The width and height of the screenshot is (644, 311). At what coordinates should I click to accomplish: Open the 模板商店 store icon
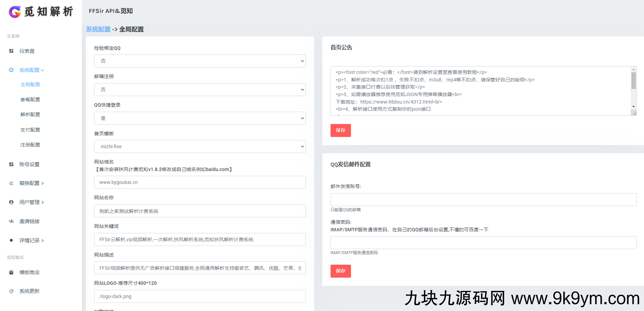click(x=11, y=272)
